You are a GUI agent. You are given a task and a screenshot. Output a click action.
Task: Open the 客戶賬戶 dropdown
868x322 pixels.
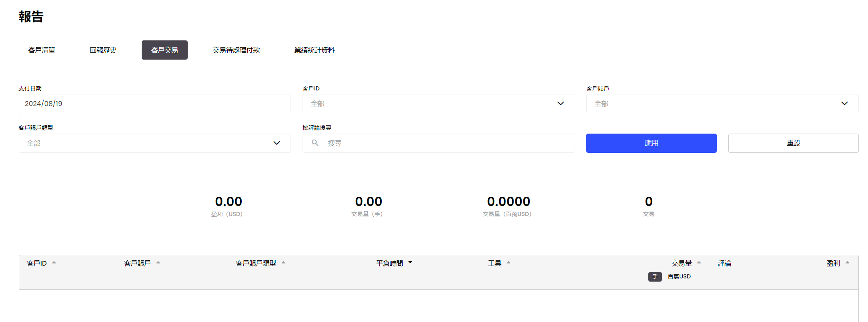[x=722, y=104]
